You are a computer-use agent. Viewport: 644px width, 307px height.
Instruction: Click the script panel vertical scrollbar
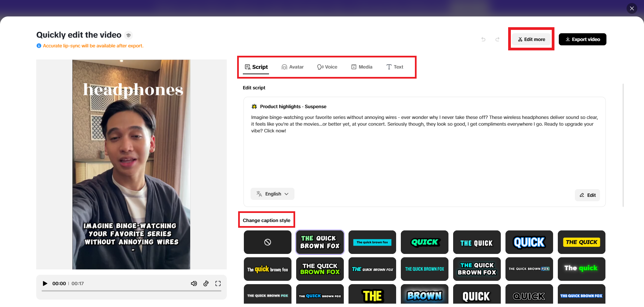pos(623,145)
